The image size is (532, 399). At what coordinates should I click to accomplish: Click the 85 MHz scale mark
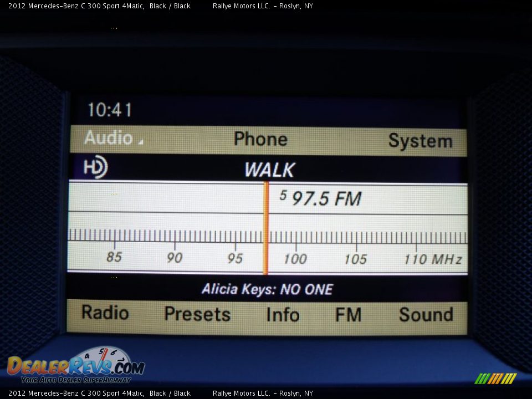(x=114, y=257)
